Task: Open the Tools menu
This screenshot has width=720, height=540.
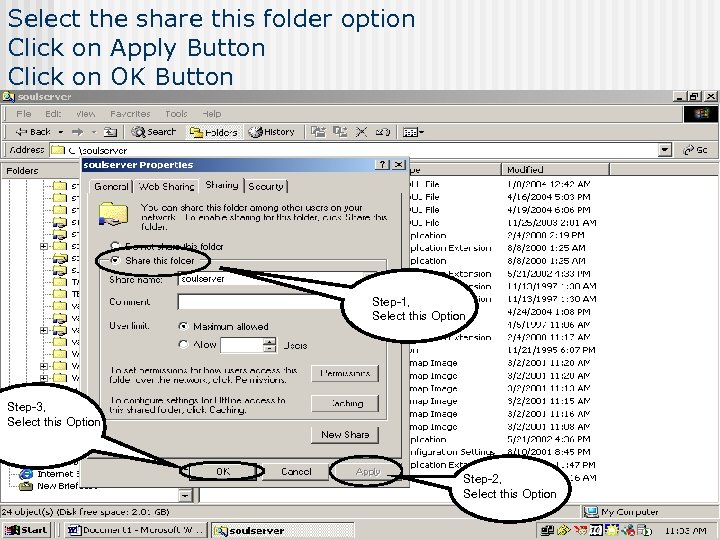Action: pyautogui.click(x=176, y=113)
